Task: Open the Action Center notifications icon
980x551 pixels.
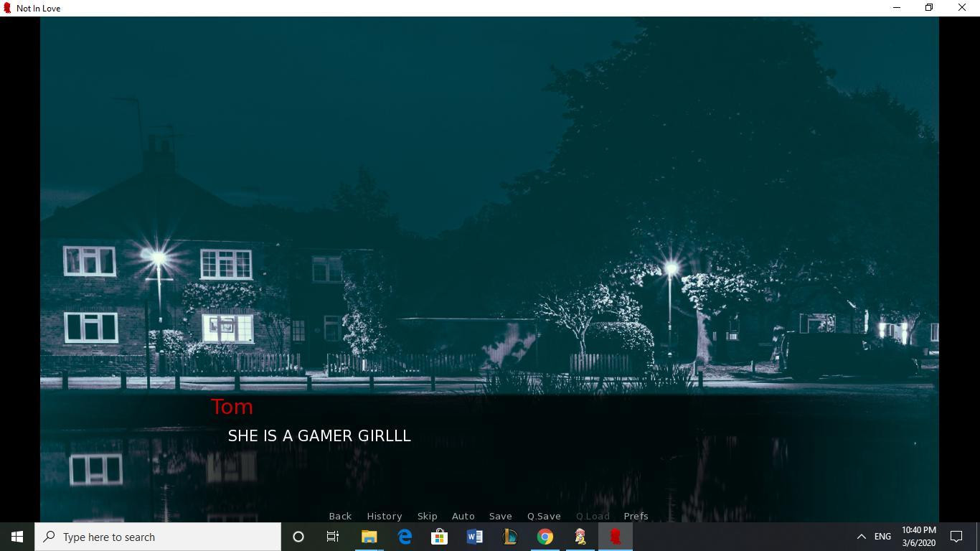Action: (956, 537)
